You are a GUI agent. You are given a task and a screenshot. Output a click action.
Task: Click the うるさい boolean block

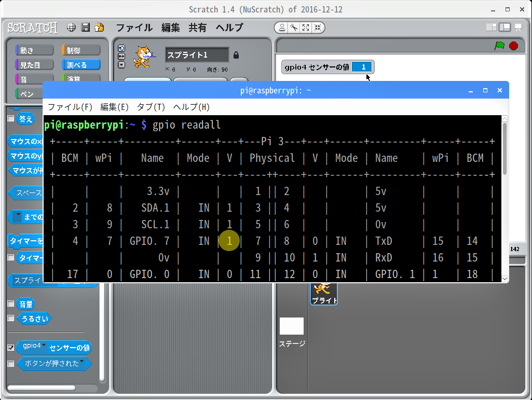pyautogui.click(x=34, y=319)
